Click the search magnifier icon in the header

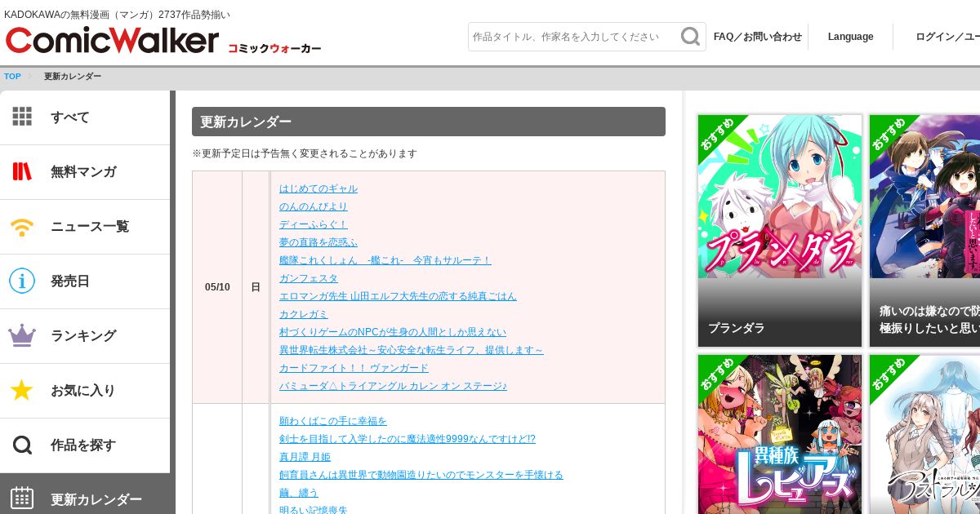click(690, 37)
